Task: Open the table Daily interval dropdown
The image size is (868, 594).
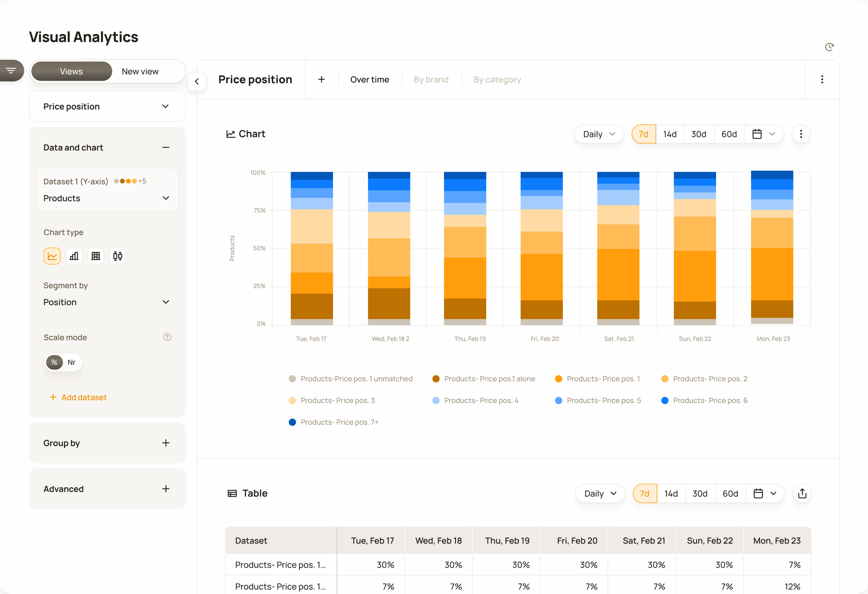Action: 600,494
